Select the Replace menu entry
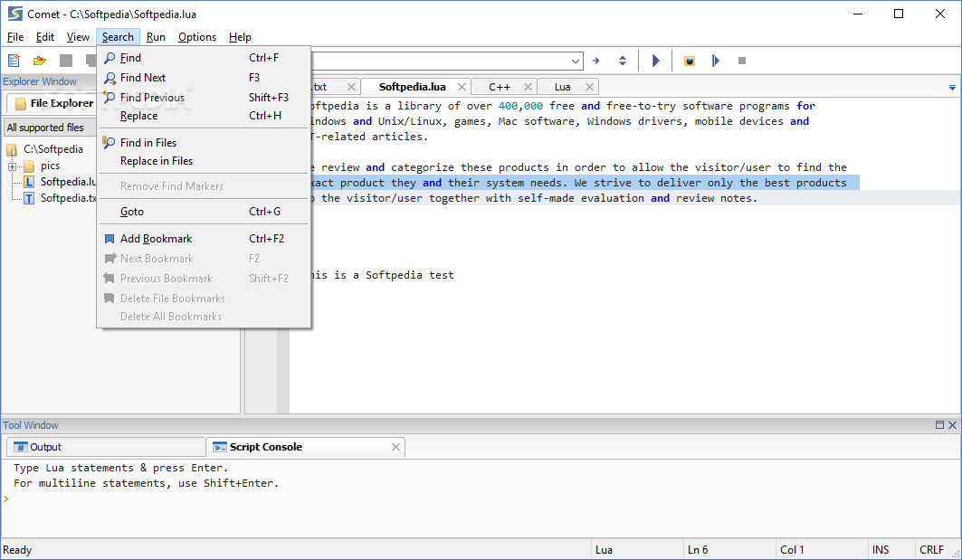Viewport: 962px width, 560px height. (204, 115)
